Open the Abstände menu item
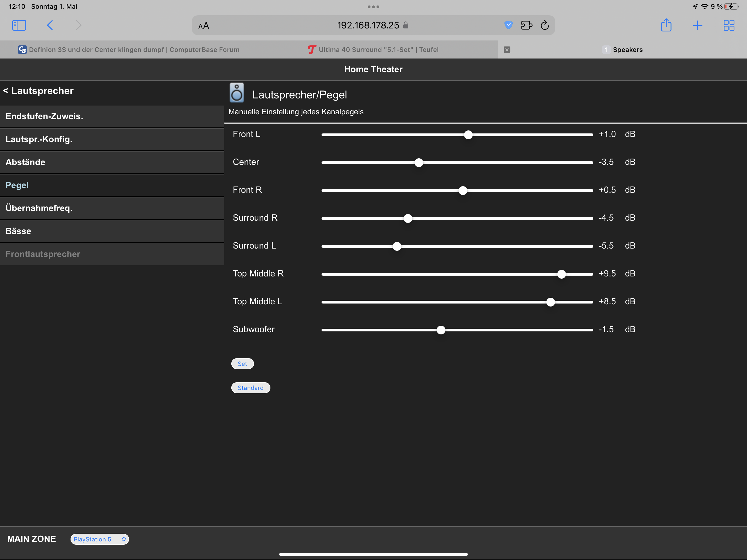Screen dimensions: 747x560 point(25,162)
